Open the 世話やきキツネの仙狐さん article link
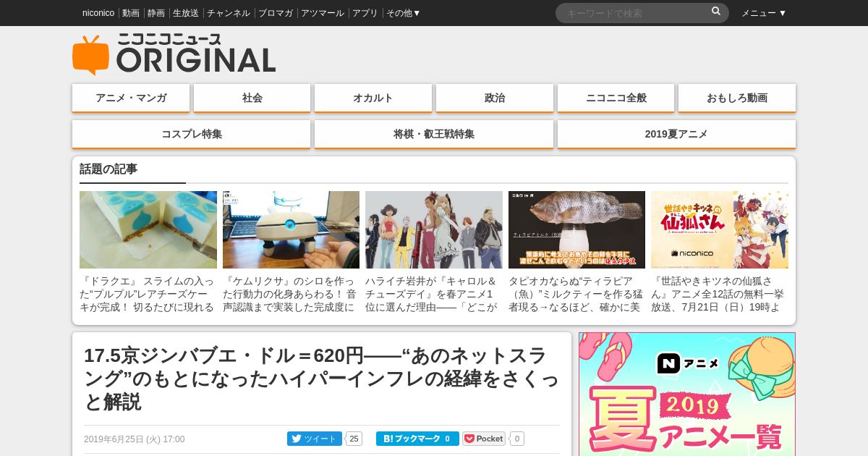Screen dimensions: 868x456 [720, 293]
